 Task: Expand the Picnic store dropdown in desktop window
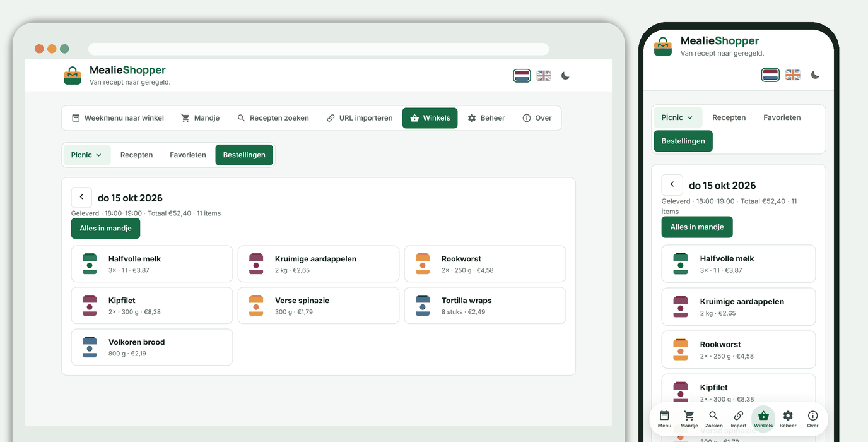(x=87, y=155)
